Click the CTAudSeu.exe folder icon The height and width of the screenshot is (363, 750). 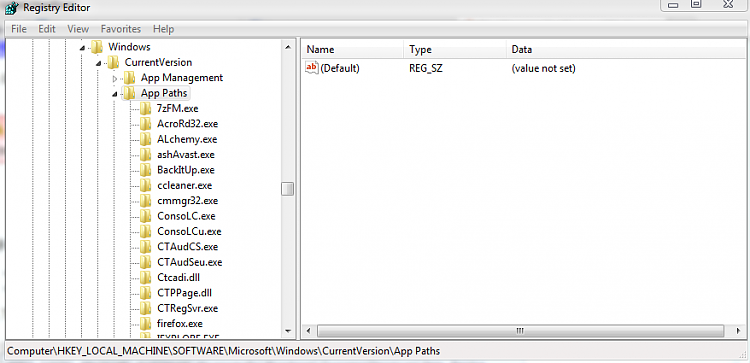click(145, 262)
